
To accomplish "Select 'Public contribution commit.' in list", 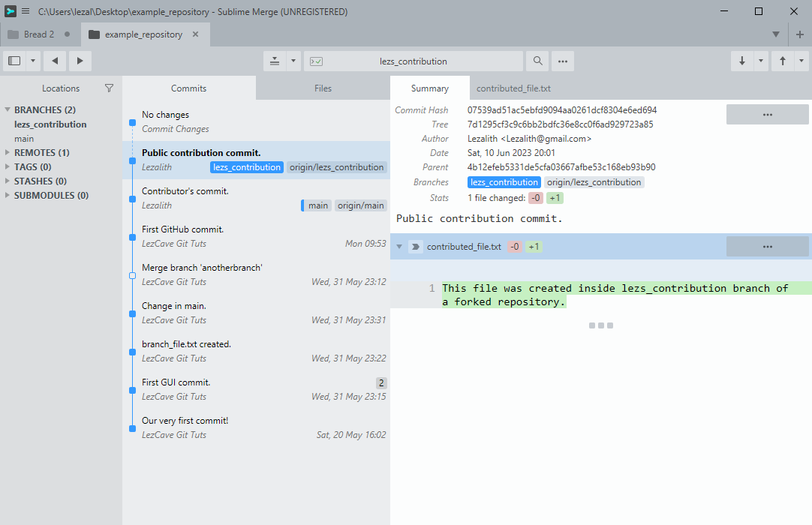I will tap(257, 160).
